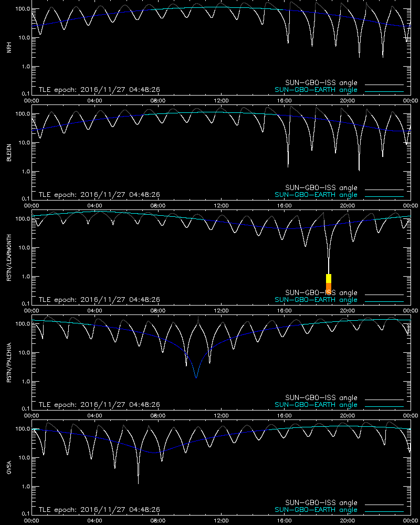Click SUN-GBO-EARTH angle legend in LEARMONTH panel
Screen dimensions: 420x525
point(316,300)
